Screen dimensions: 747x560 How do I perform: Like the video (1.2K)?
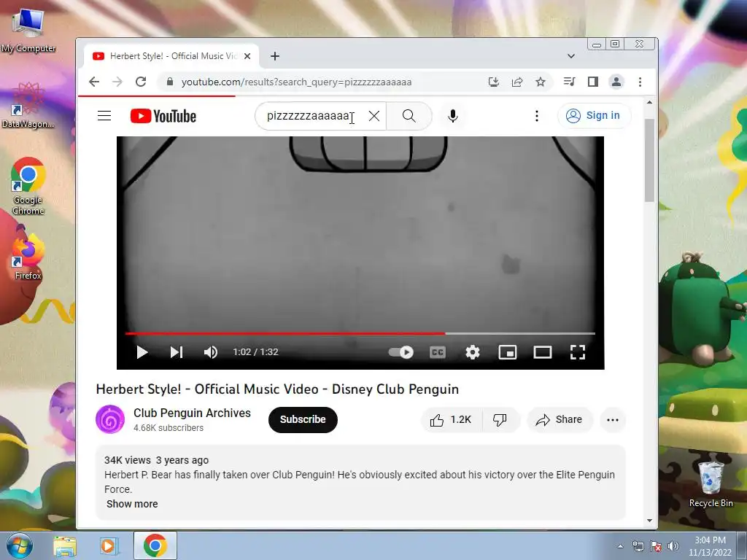coord(451,419)
